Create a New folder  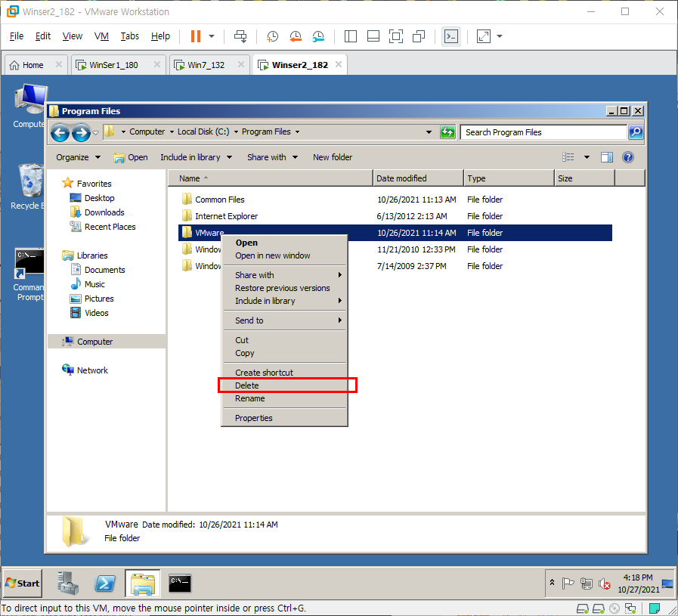click(x=333, y=157)
